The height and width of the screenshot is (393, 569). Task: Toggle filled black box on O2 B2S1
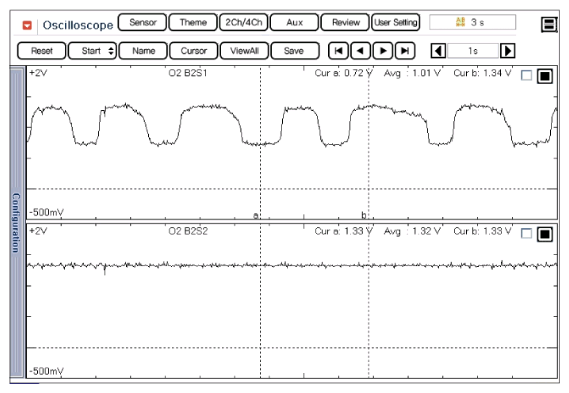point(545,76)
